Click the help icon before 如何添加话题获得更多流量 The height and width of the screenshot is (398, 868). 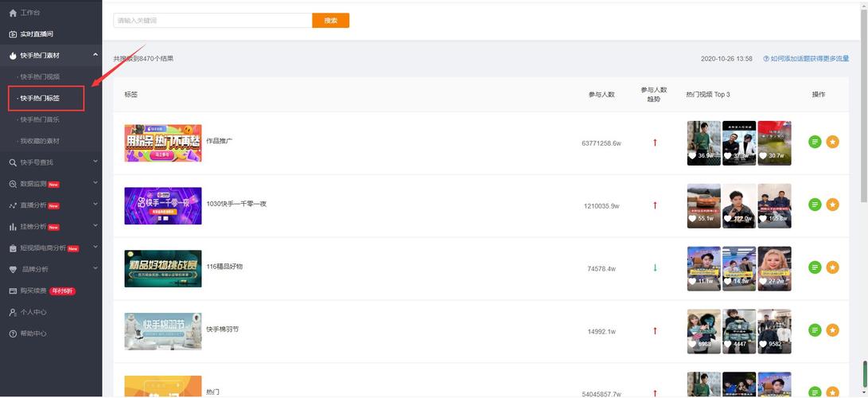[766, 59]
